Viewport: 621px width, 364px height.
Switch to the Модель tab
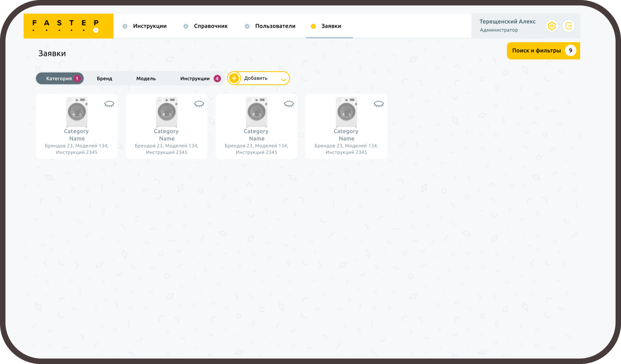(x=146, y=79)
